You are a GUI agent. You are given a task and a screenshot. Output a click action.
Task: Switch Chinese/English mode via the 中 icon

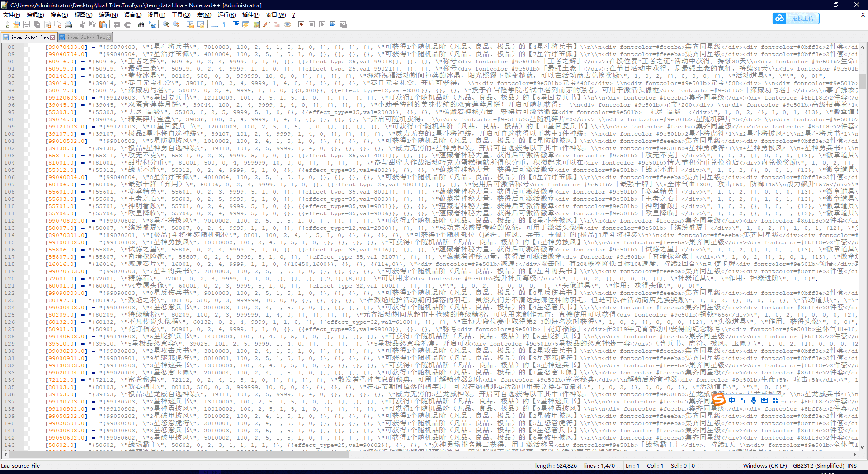(x=732, y=400)
